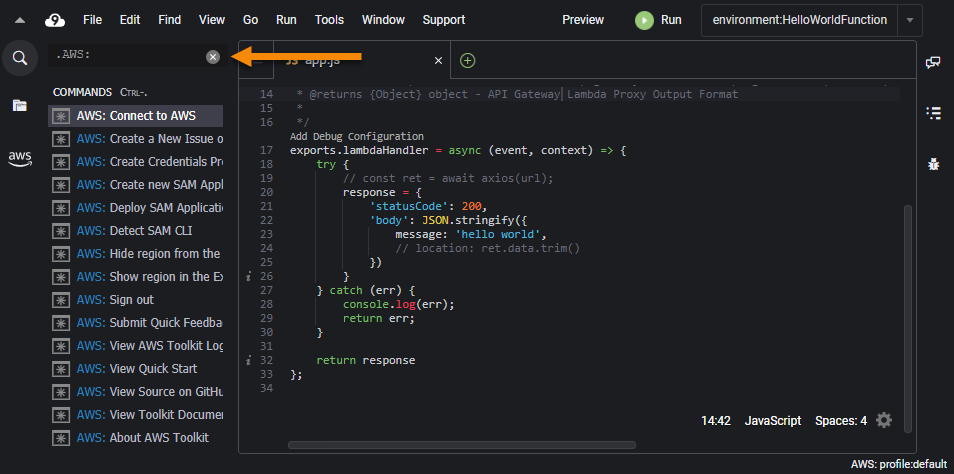954x474 pixels.
Task: Open the Outline panel icon
Action: pos(933,113)
